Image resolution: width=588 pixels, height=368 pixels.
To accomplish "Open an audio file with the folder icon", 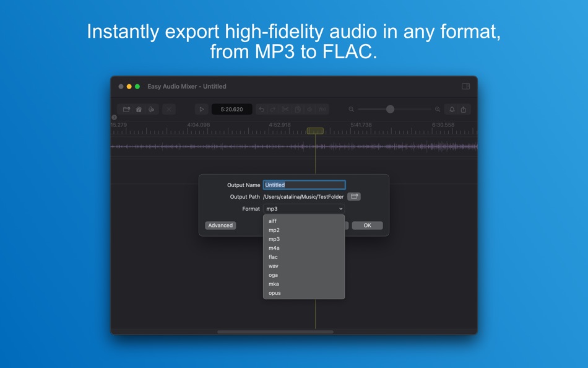I will [x=126, y=109].
